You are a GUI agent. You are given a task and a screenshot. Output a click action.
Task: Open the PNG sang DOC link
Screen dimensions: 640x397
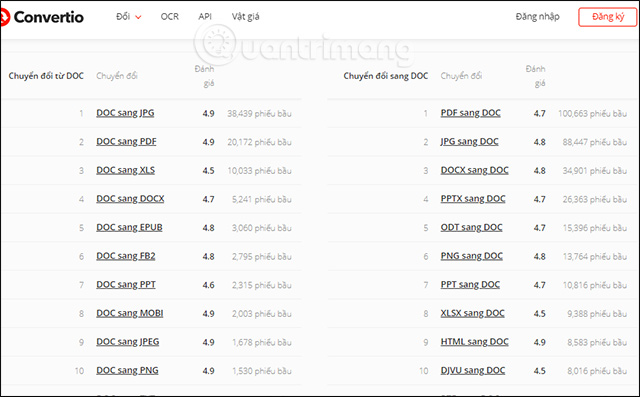point(471,256)
